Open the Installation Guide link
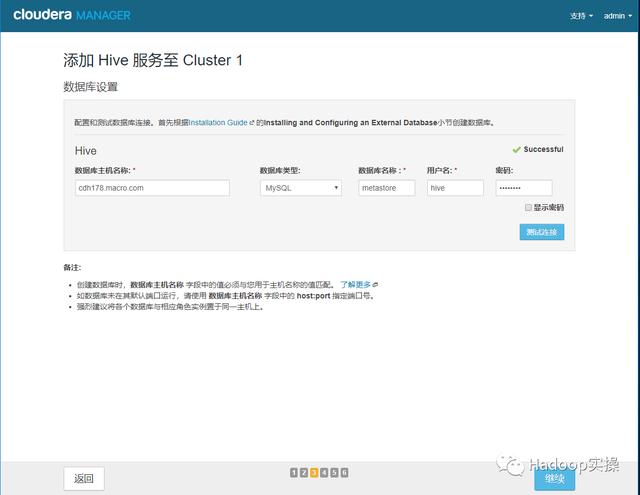 point(218,122)
